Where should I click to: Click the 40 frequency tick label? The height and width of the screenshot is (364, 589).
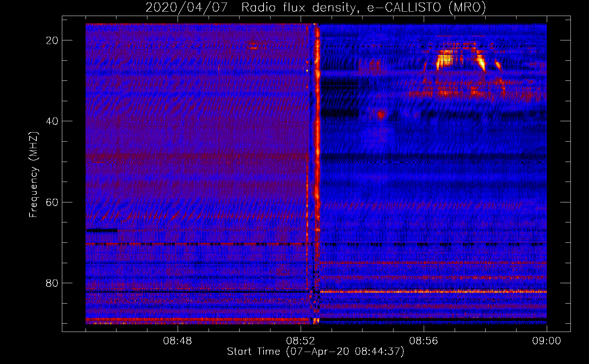point(52,121)
